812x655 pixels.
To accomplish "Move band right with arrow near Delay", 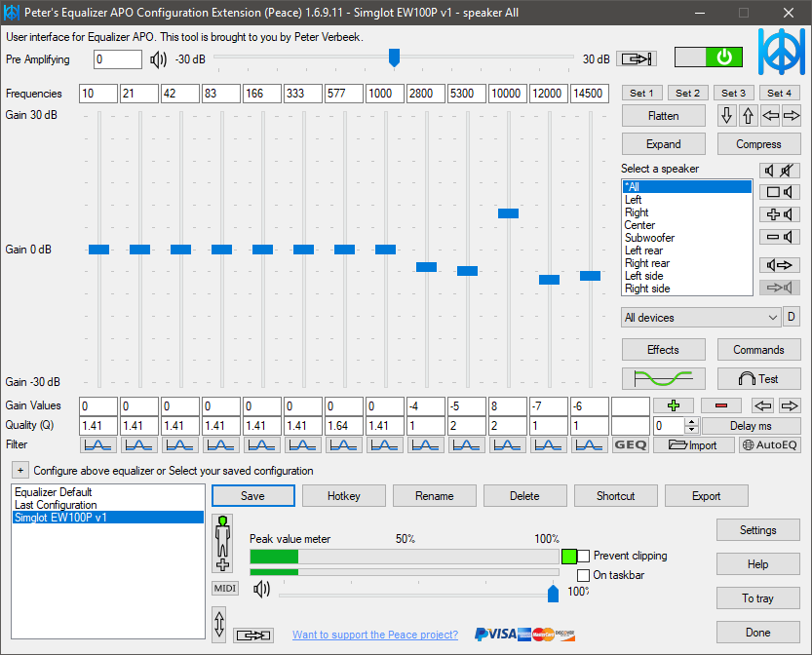I will pyautogui.click(x=790, y=405).
